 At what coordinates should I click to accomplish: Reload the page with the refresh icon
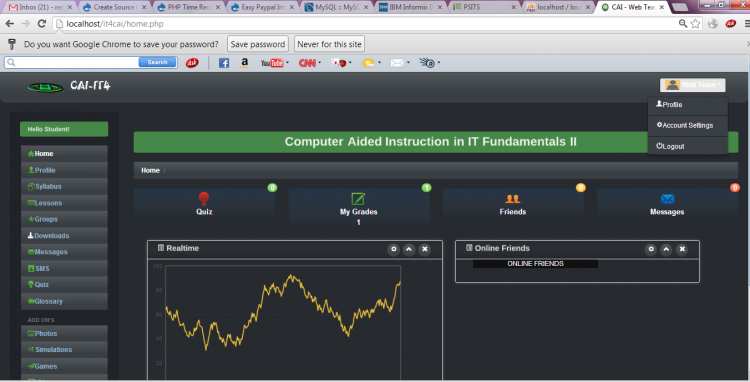tap(42, 23)
